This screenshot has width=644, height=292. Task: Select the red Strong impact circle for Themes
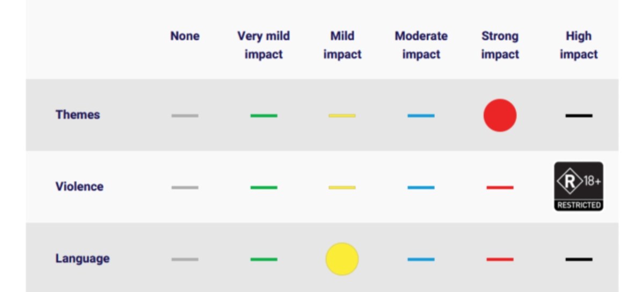click(500, 115)
